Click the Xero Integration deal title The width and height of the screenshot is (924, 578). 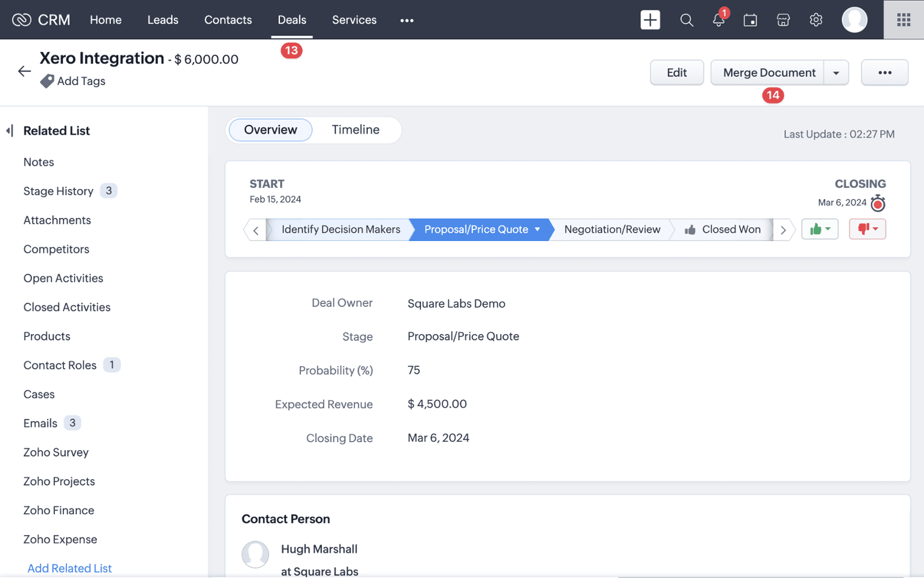pyautogui.click(x=102, y=58)
